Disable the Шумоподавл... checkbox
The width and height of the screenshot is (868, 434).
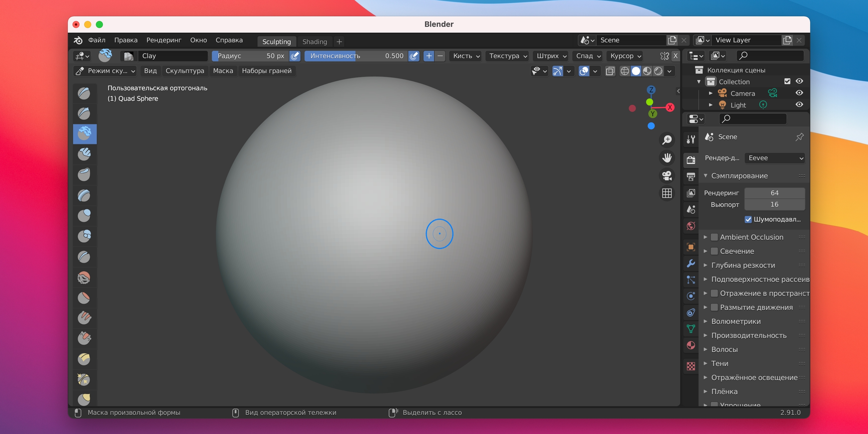[x=748, y=219]
